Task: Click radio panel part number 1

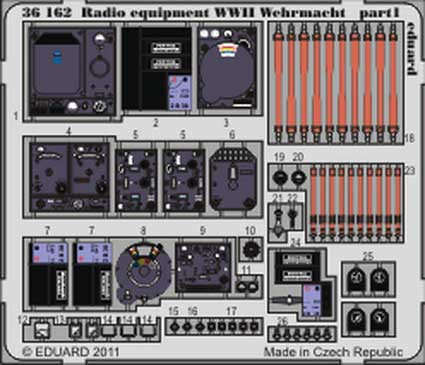Action: click(73, 72)
